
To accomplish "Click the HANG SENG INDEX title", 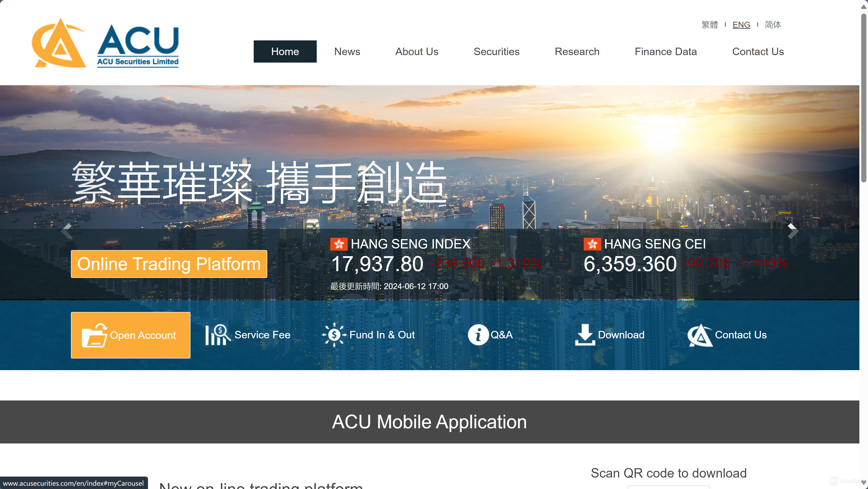I will pos(410,244).
